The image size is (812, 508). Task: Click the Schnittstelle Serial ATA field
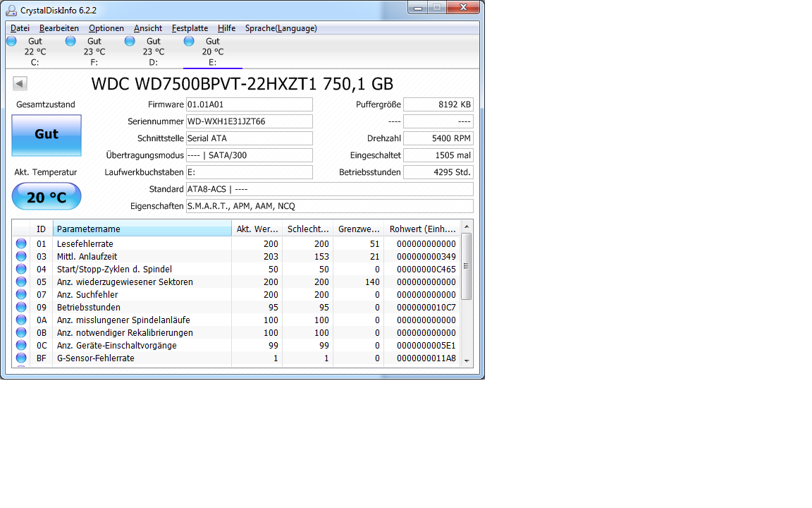click(249, 138)
